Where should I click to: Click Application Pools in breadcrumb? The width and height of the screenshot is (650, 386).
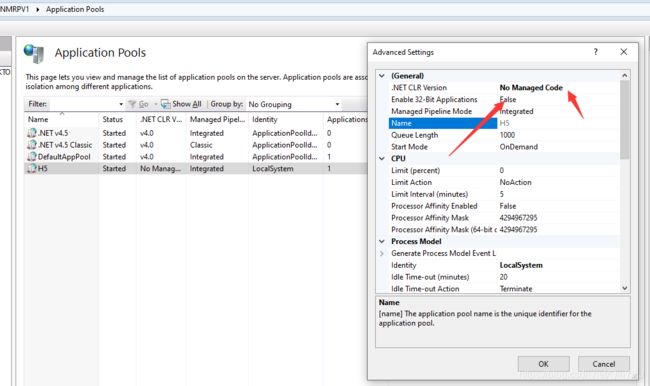pos(75,9)
